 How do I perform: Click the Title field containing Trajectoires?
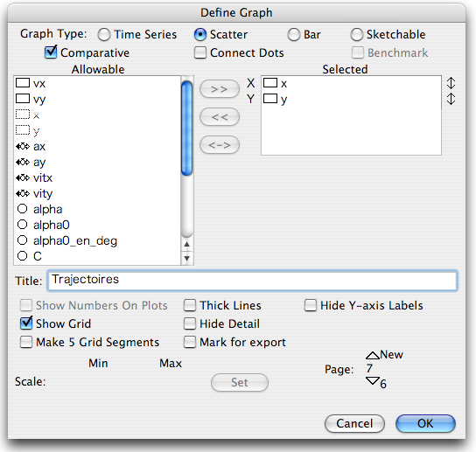point(252,281)
